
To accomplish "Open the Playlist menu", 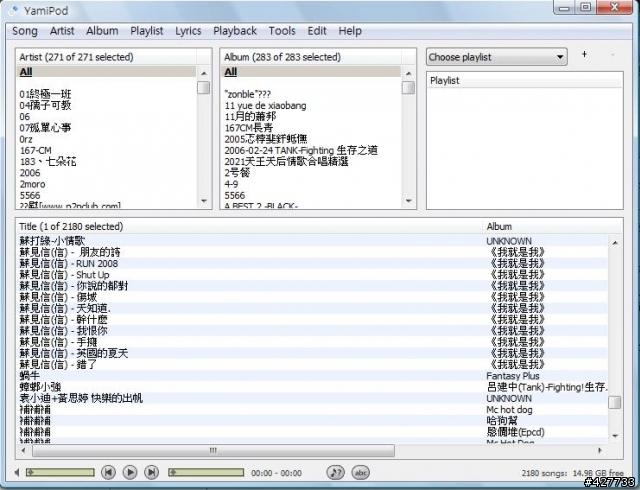I will [x=147, y=31].
